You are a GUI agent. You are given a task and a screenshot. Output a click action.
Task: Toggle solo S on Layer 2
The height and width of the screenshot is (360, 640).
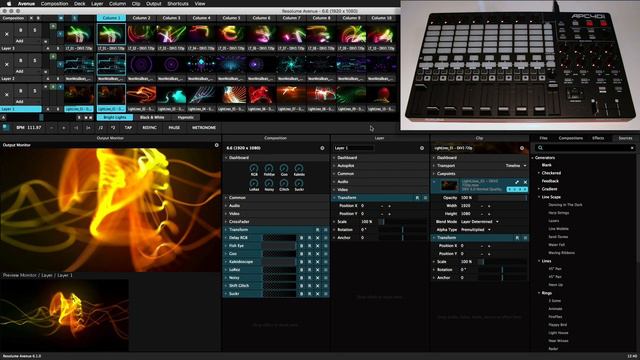pos(35,60)
